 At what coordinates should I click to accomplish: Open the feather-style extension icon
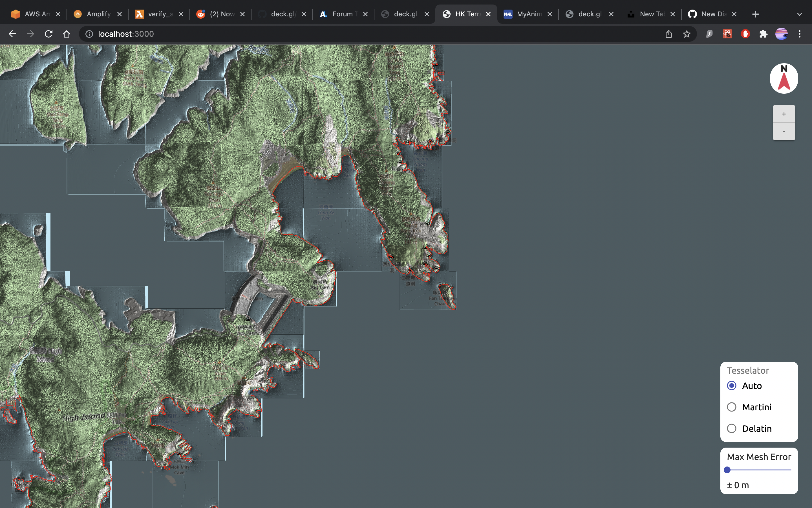pyautogui.click(x=709, y=34)
